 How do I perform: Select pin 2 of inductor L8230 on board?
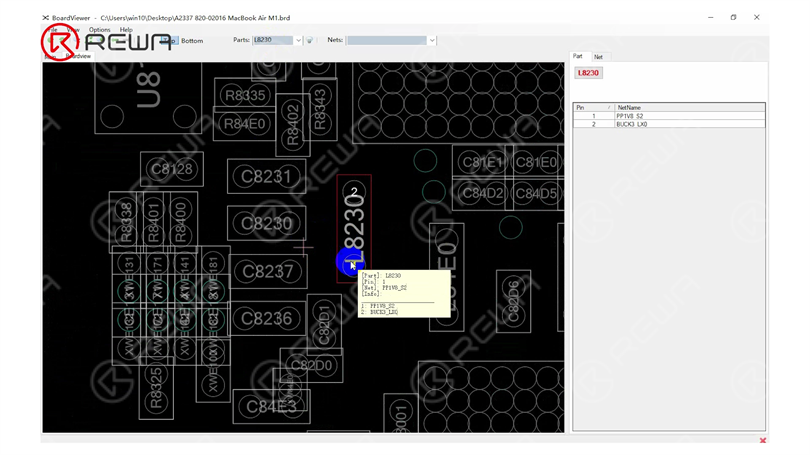coord(354,192)
